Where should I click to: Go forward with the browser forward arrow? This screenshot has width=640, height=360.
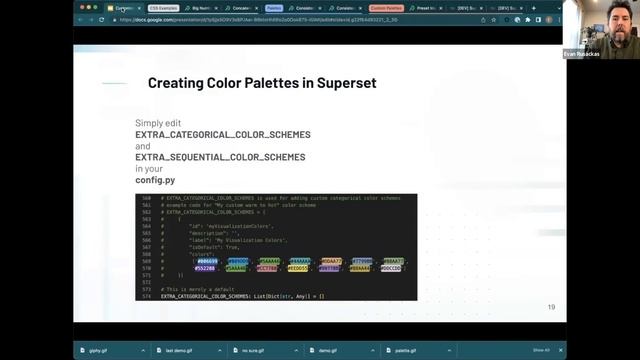pos(91,20)
